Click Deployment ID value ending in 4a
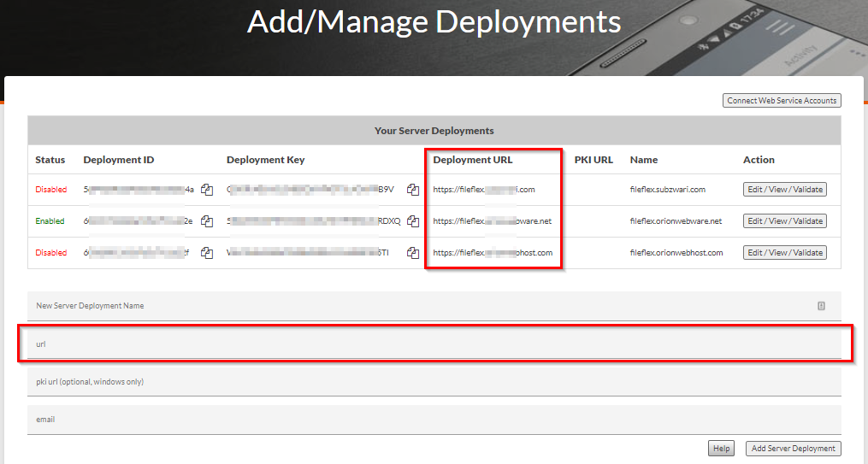The width and height of the screenshot is (868, 464). (x=139, y=189)
